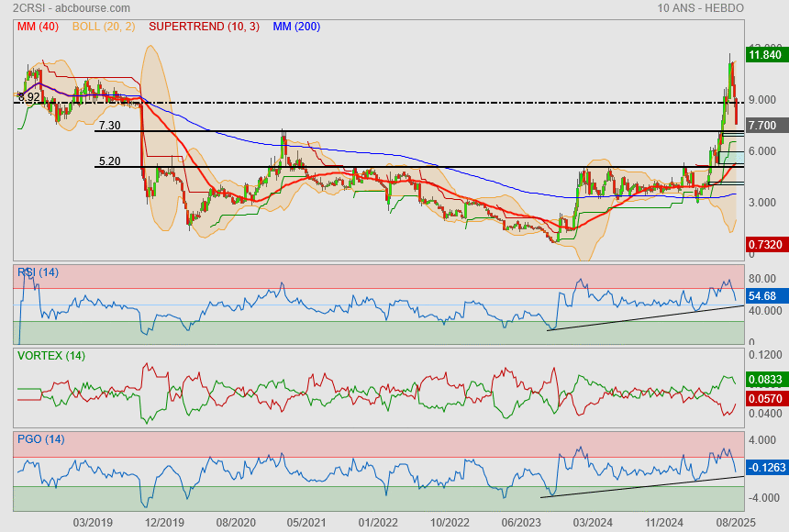Select the MM (200) legend label
Image resolution: width=789 pixels, height=532 pixels.
[296, 27]
